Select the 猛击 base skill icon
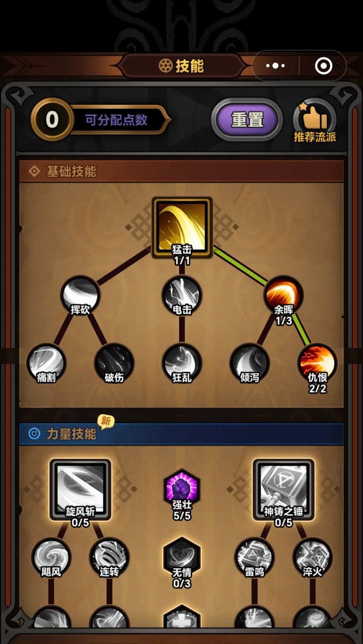Image resolution: width=363 pixels, height=644 pixels. click(x=182, y=227)
